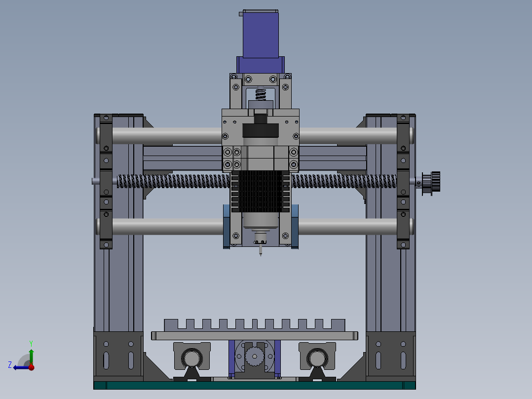
Task: Select the flat work table plate
Action: (255, 336)
